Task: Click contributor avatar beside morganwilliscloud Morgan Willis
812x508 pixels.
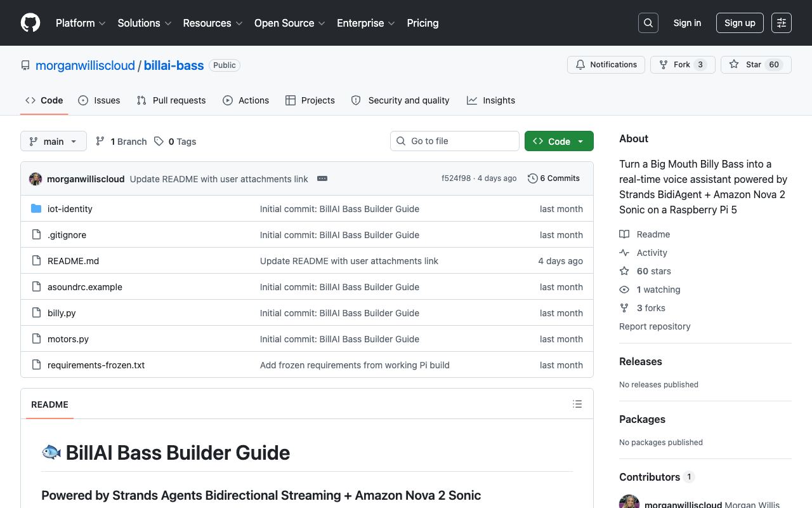Action: [x=629, y=502]
